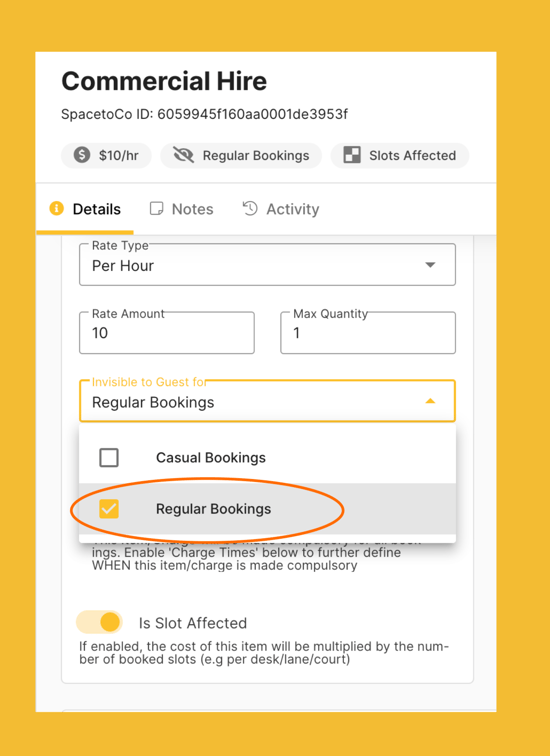Click the checkered Slots Affected icon
Viewport: 550px width, 756px height.
[352, 155]
